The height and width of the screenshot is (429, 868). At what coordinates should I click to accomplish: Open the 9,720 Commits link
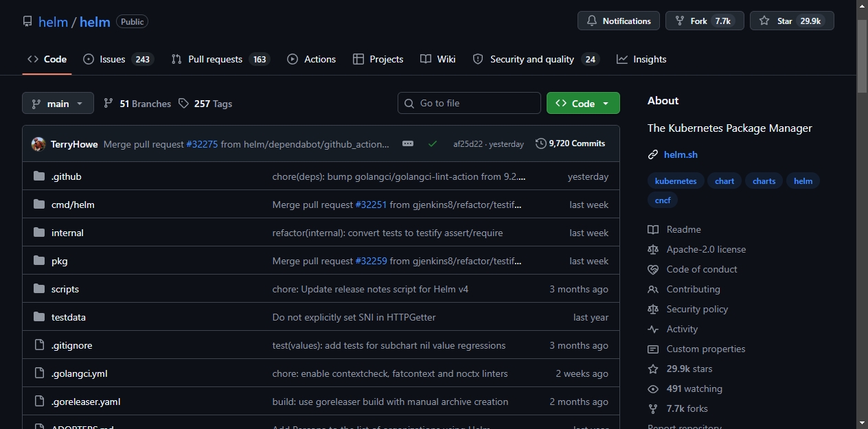571,143
